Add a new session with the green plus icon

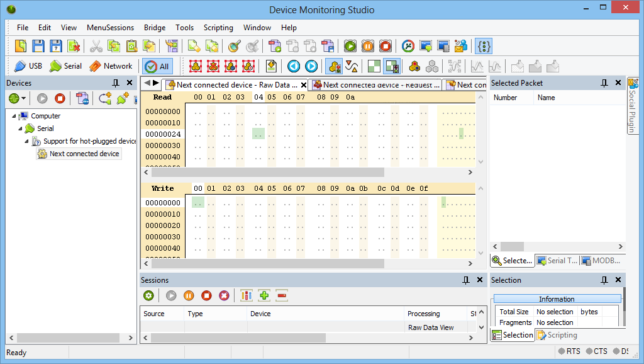click(264, 295)
